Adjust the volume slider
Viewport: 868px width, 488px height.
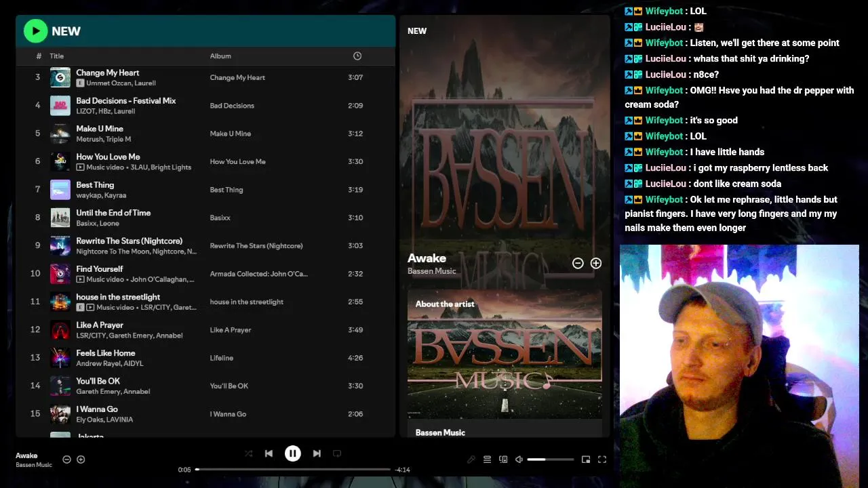[x=551, y=460]
